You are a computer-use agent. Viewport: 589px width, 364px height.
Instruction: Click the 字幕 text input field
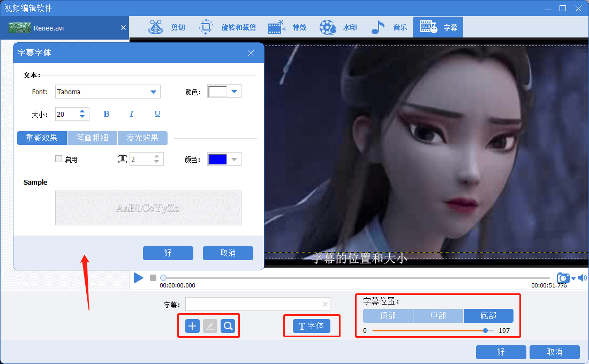258,304
